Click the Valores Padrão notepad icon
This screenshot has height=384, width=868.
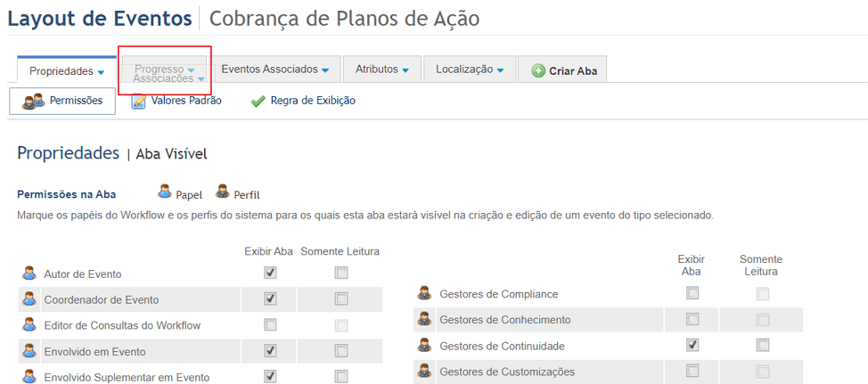click(x=138, y=102)
